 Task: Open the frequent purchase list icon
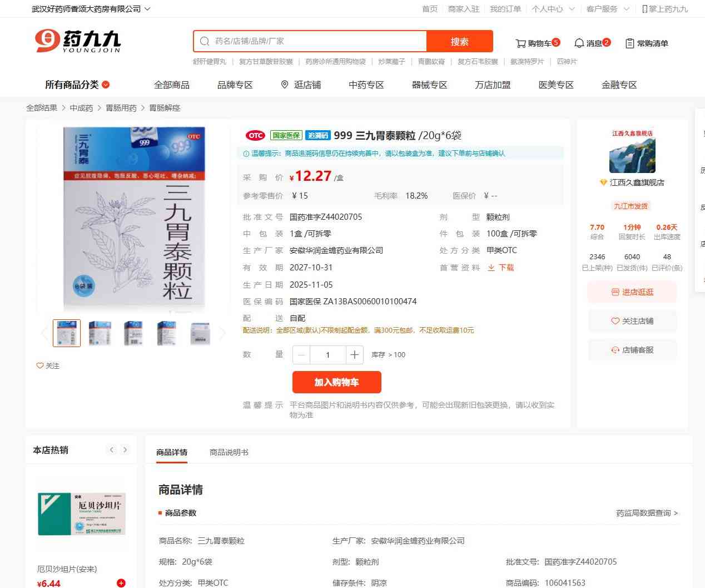pyautogui.click(x=630, y=43)
